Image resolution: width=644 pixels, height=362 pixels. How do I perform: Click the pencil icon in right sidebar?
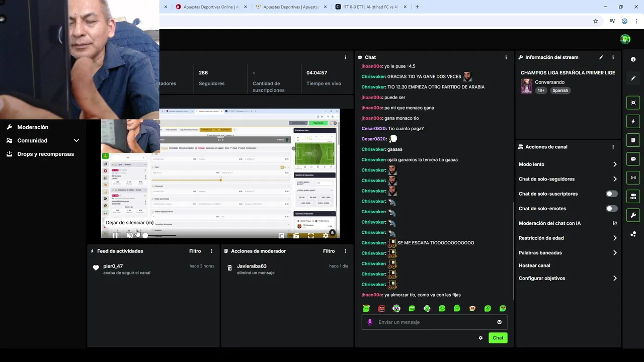pyautogui.click(x=633, y=78)
